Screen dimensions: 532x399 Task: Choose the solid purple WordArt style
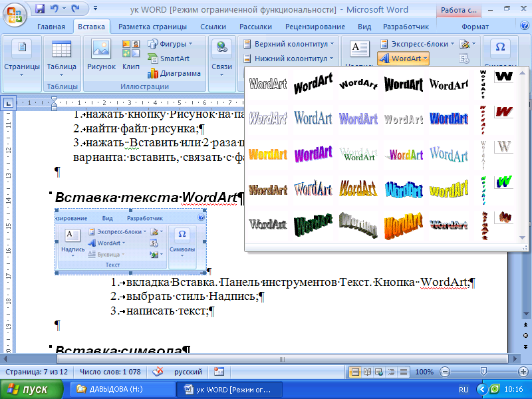coord(313,155)
